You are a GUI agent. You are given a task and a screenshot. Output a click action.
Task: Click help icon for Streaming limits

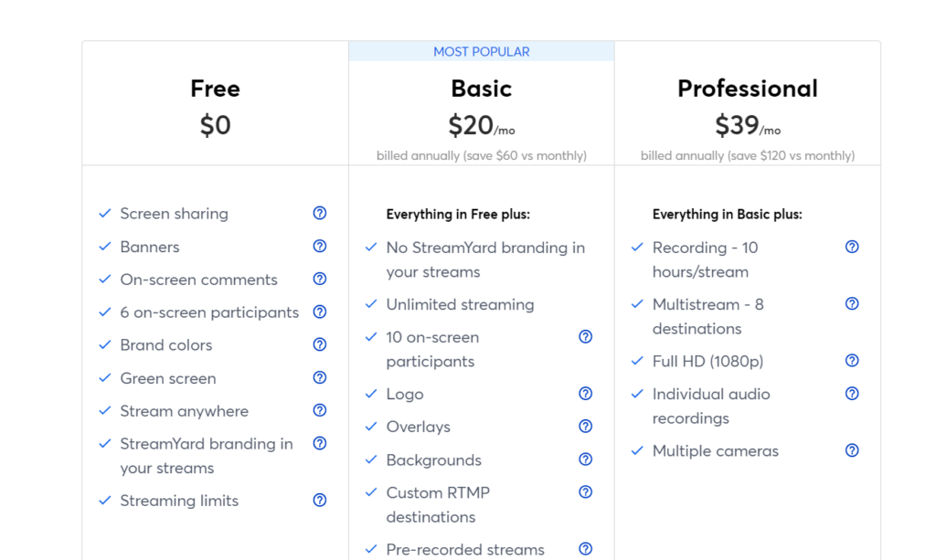pyautogui.click(x=320, y=500)
